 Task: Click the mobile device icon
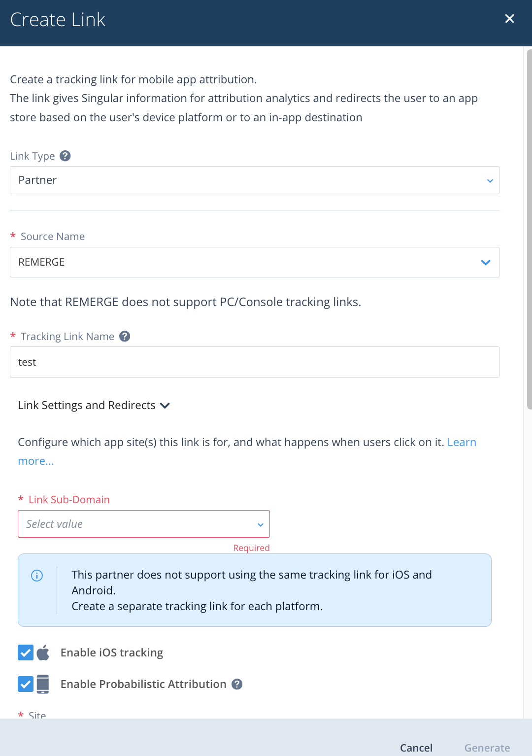(x=43, y=684)
